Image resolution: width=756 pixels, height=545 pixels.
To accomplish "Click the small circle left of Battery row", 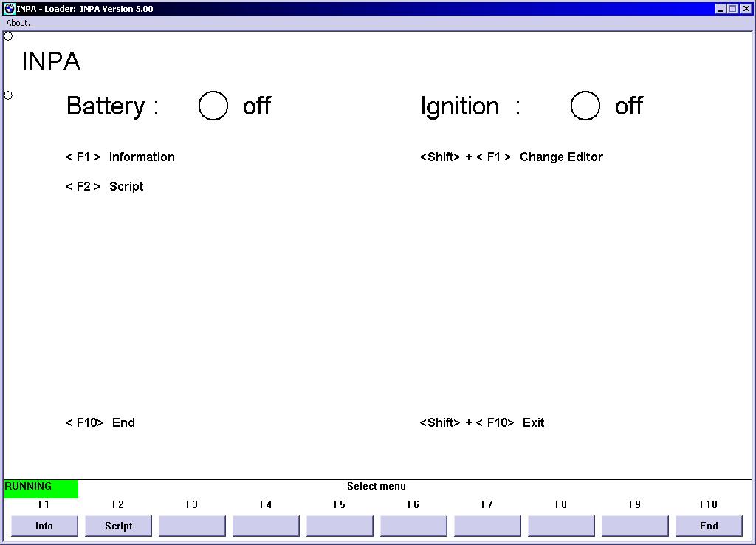I will click(x=8, y=95).
